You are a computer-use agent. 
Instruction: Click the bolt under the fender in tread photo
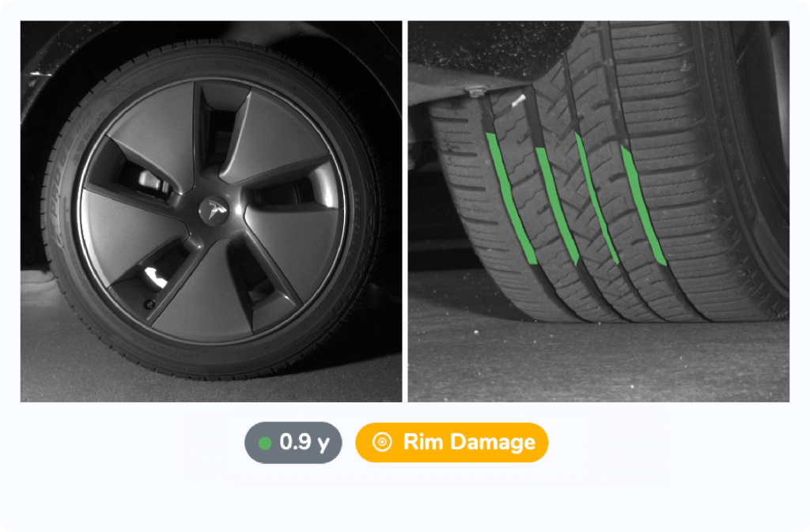pyautogui.click(x=476, y=92)
